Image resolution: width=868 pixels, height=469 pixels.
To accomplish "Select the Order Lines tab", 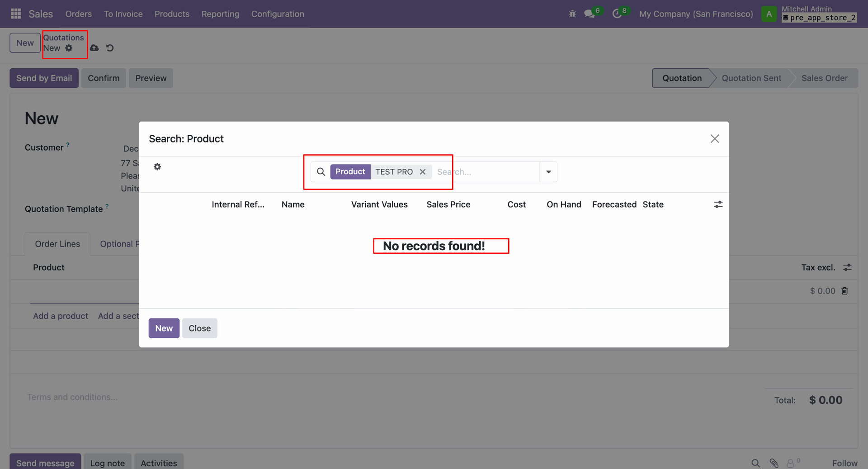I will (57, 244).
